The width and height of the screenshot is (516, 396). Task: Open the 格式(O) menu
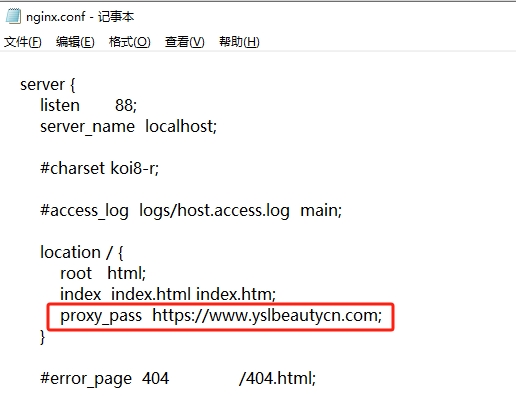(130, 42)
